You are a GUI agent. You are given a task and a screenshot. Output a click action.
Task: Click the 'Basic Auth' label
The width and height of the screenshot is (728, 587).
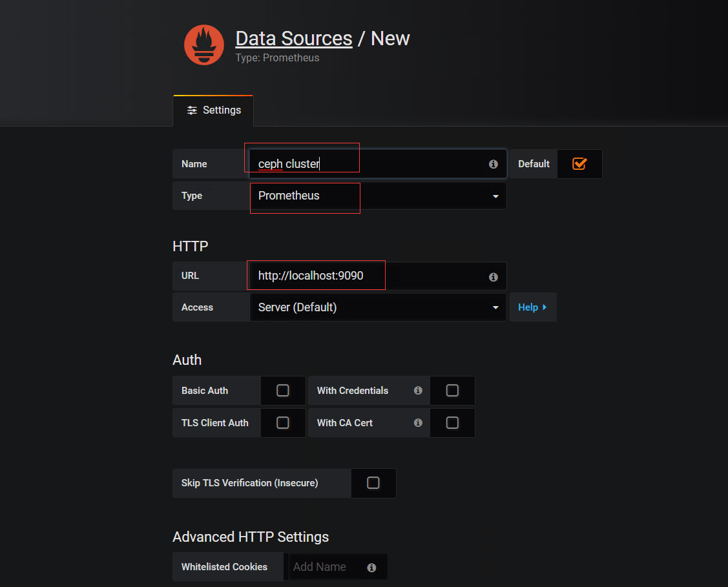point(205,391)
